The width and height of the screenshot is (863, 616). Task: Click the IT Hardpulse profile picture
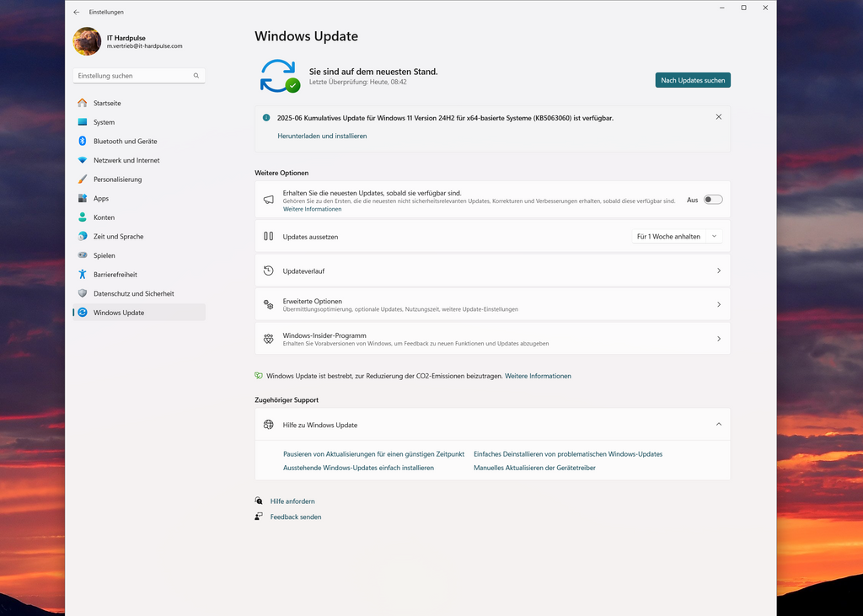(87, 41)
